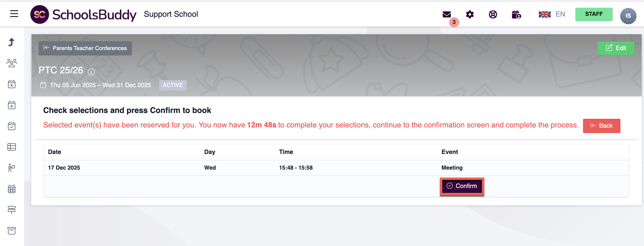Click the lifebuoy support icon
Viewport: 644px width, 246px height.
tap(493, 14)
